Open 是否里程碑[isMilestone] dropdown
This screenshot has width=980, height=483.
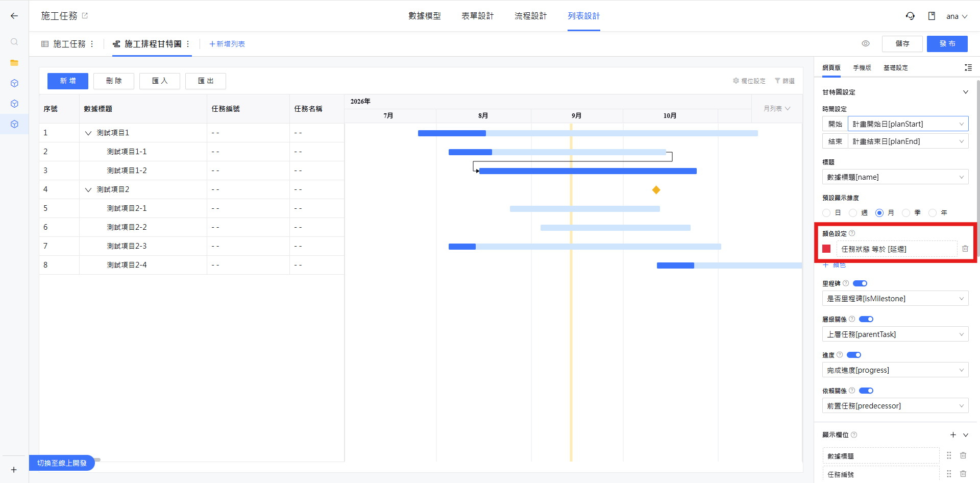click(x=895, y=299)
